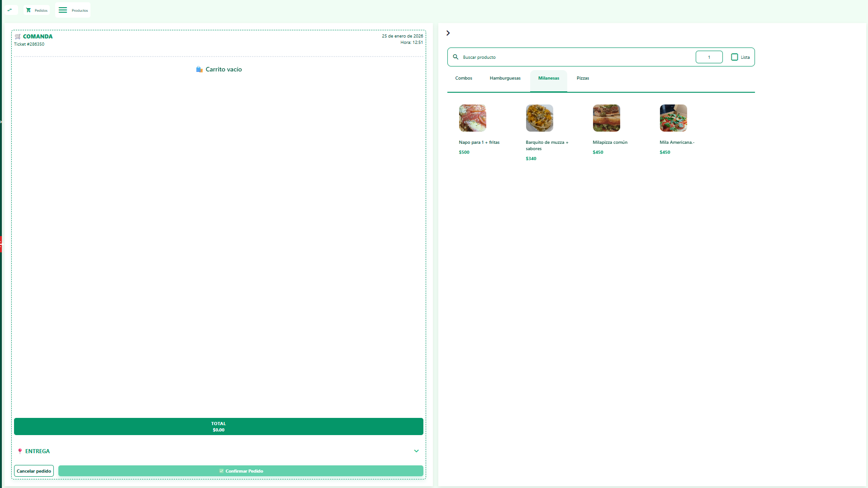Open the Pizzas category tab
The width and height of the screenshot is (868, 488).
(x=583, y=78)
